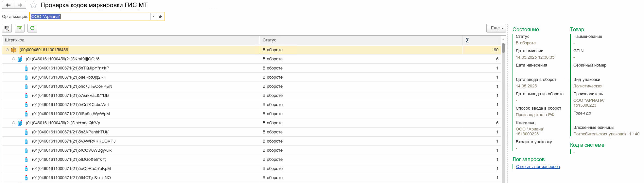This screenshot has width=644, height=183.
Task: Collapse the group ending 5KmI9IjjOQj*8
Action: (x=13, y=59)
